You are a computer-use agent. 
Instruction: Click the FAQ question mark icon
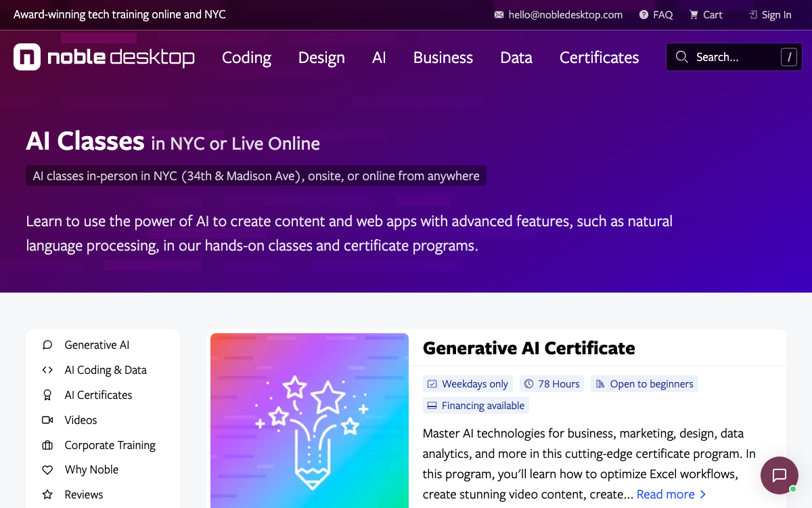[x=644, y=15]
